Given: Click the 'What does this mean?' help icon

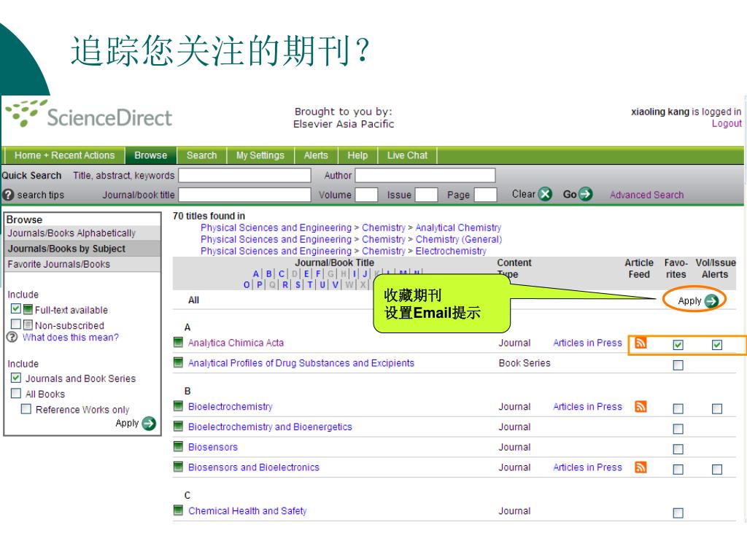Looking at the screenshot, I should [12, 337].
